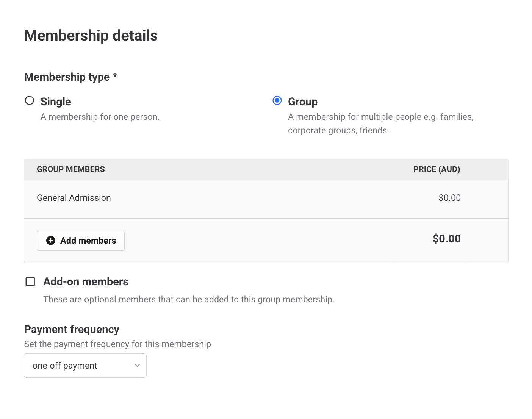Click the GROUP MEMBERS column header
The image size is (532, 419).
tap(71, 169)
